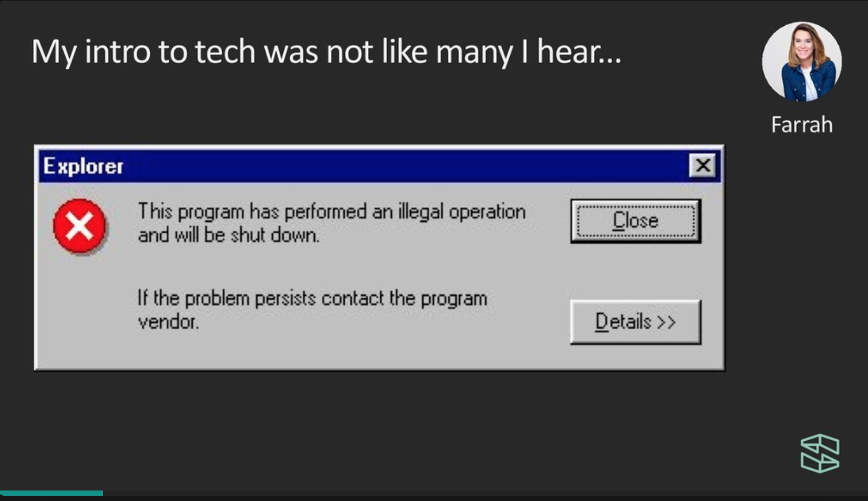The width and height of the screenshot is (868, 501).
Task: Click the "and will be shut down." line
Action: click(229, 235)
